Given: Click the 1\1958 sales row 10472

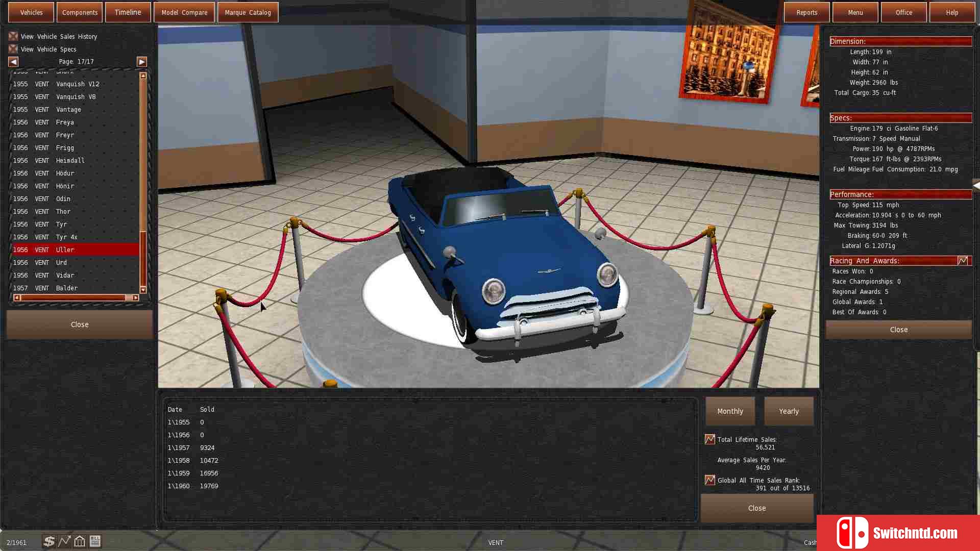Looking at the screenshot, I should [x=193, y=461].
